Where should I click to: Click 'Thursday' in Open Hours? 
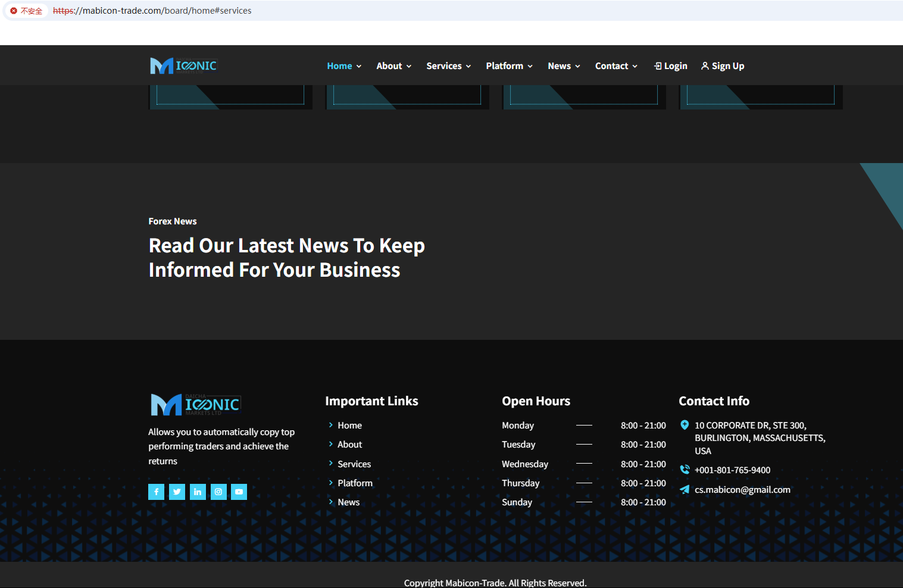pos(521,483)
